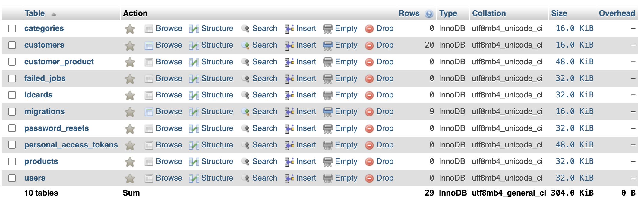The image size is (644, 204).
Task: Click Search icon for failed_jobs row
Action: [x=245, y=79]
